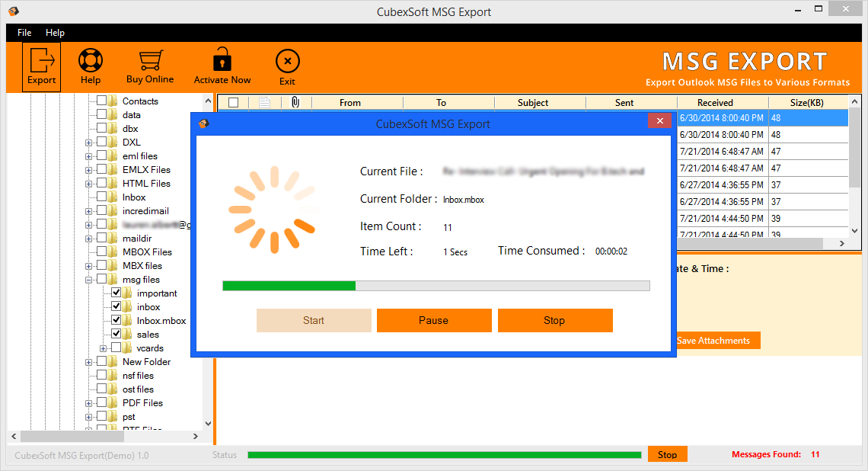Sort messages by From column
Image resolution: width=868 pixels, height=471 pixels.
tap(358, 103)
